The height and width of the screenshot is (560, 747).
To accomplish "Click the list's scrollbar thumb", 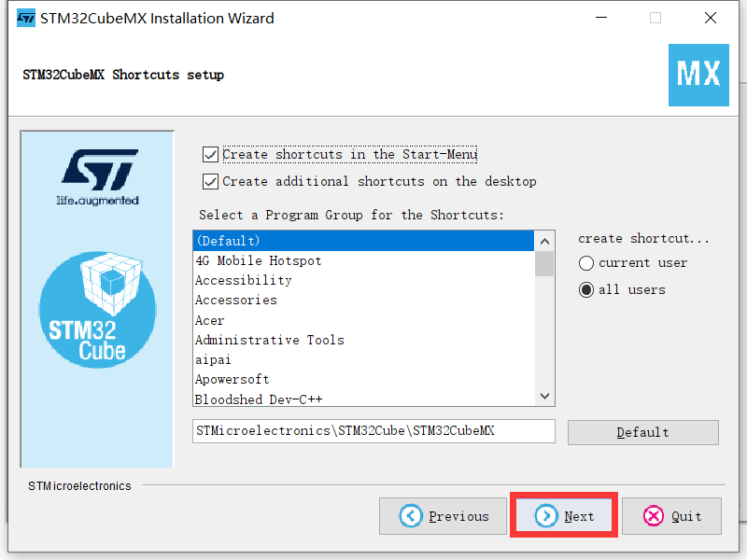I will (x=544, y=264).
